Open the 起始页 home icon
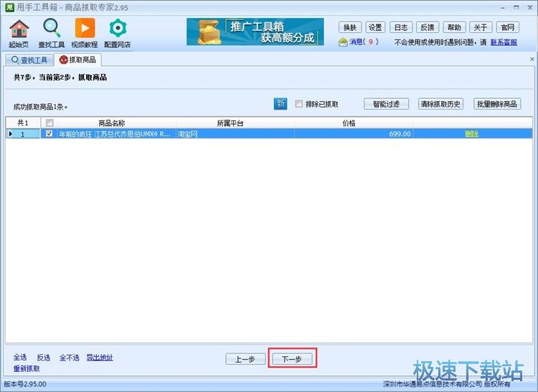538x392 pixels. point(19,33)
